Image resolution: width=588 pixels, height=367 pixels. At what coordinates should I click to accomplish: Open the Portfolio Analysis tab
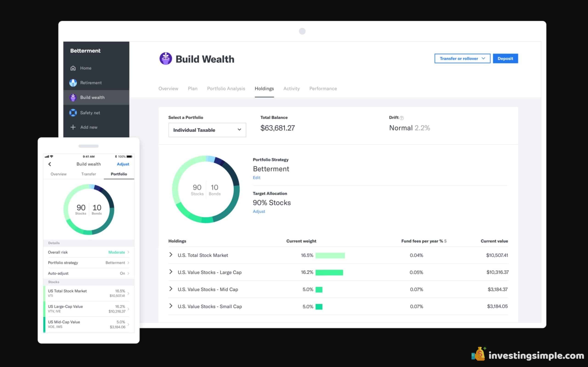226,89
